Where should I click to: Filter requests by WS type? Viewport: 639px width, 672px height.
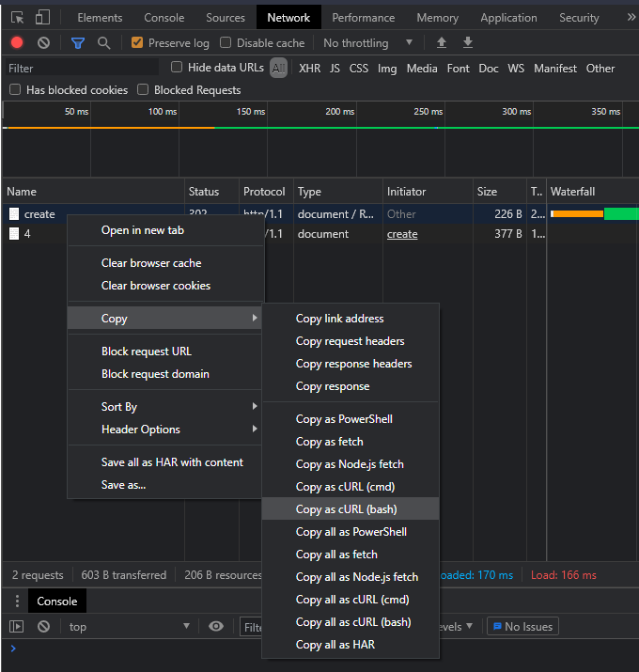point(516,69)
